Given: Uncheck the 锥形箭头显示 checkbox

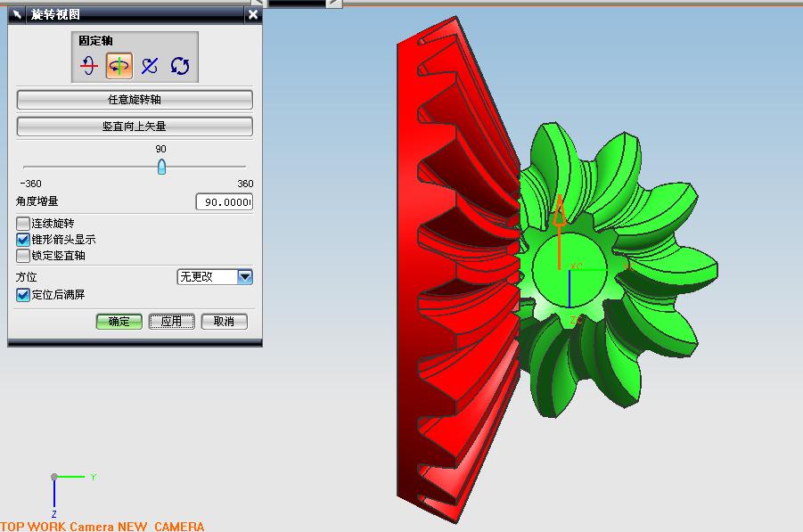Looking at the screenshot, I should coord(23,239).
